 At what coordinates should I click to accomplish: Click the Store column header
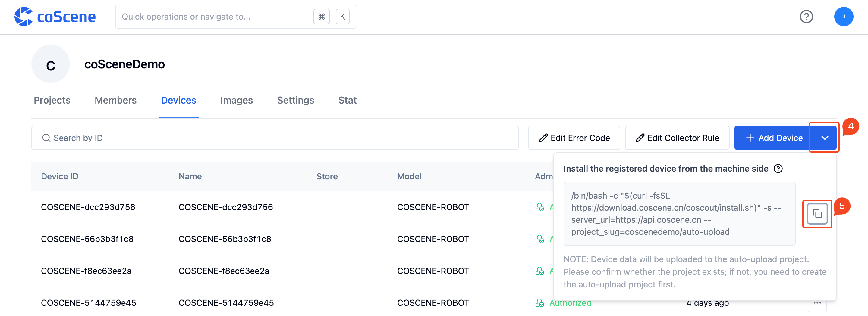tap(327, 177)
